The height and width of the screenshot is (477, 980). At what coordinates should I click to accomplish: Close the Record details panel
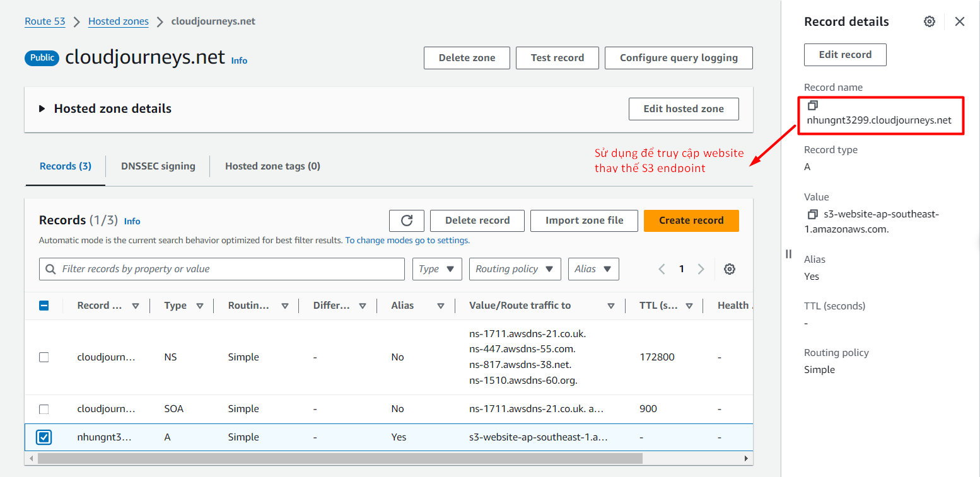(x=960, y=21)
